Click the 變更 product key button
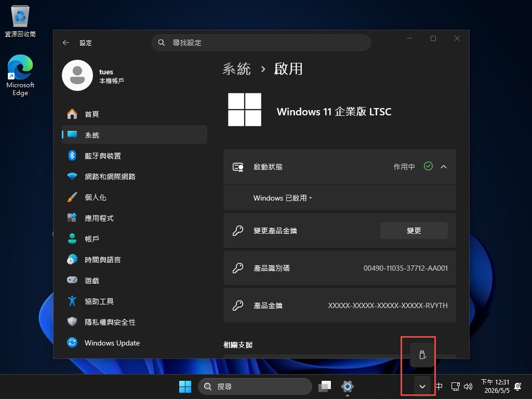532x399 pixels. click(414, 231)
